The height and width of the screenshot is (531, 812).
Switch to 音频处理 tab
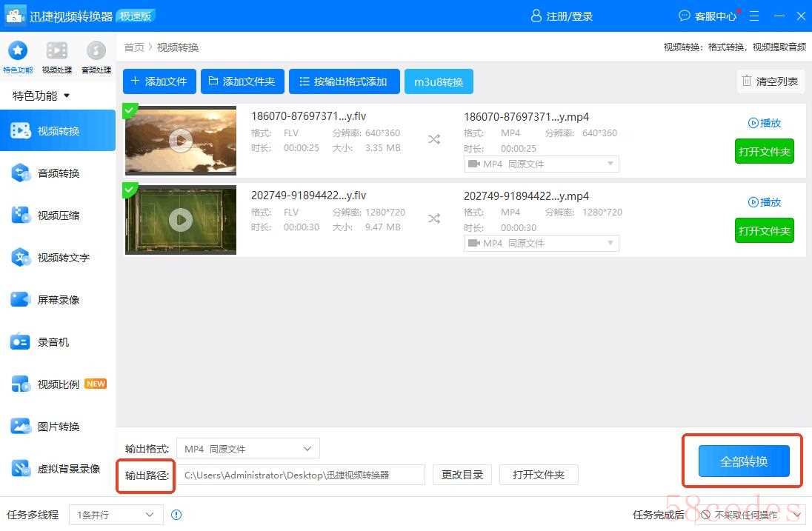pyautogui.click(x=96, y=56)
